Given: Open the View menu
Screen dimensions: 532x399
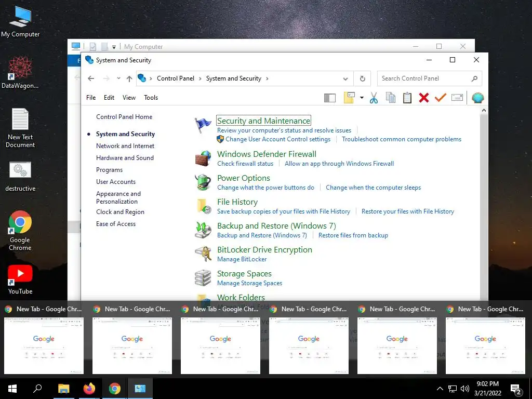Looking at the screenshot, I should click(129, 98).
